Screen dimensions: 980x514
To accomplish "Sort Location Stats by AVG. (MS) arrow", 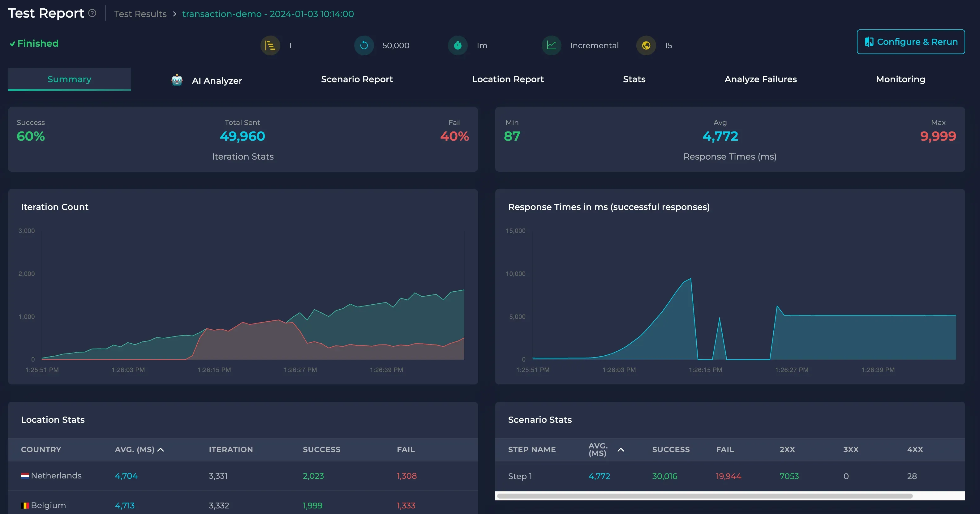I will coord(161,450).
